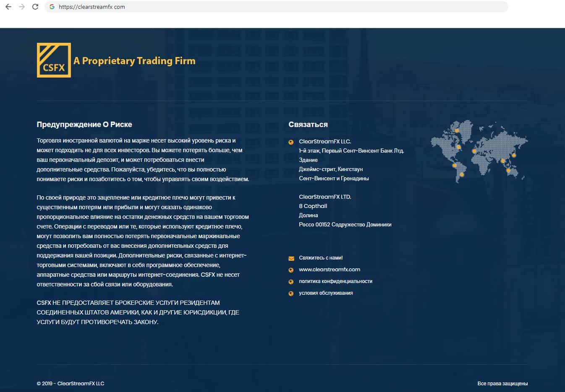Open the Свяжитесь с нами! link

tap(321, 258)
